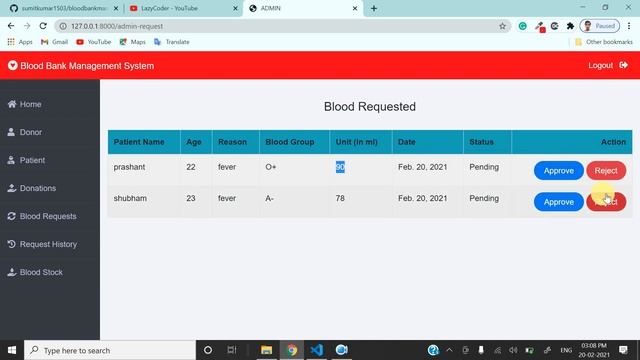The height and width of the screenshot is (360, 640).
Task: Click the Windows Start button
Action: tap(12, 350)
